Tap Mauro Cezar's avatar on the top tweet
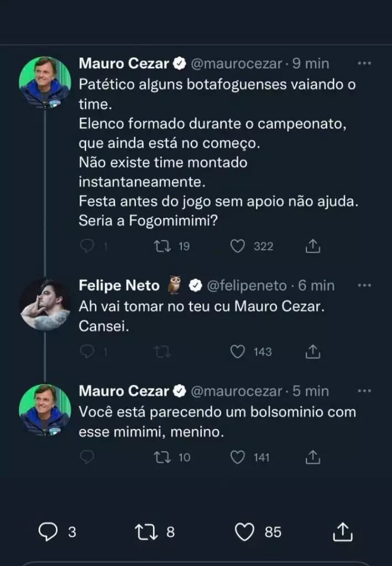The width and height of the screenshot is (392, 566). 45,82
